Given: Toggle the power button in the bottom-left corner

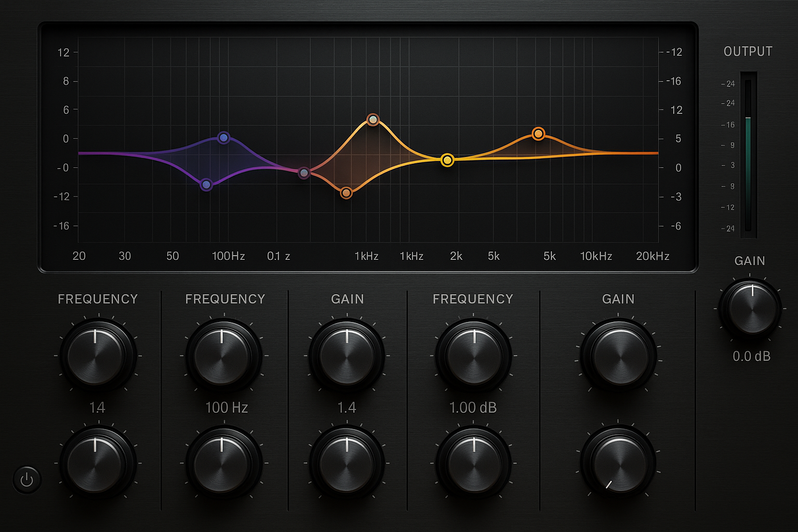Looking at the screenshot, I should click(x=27, y=480).
